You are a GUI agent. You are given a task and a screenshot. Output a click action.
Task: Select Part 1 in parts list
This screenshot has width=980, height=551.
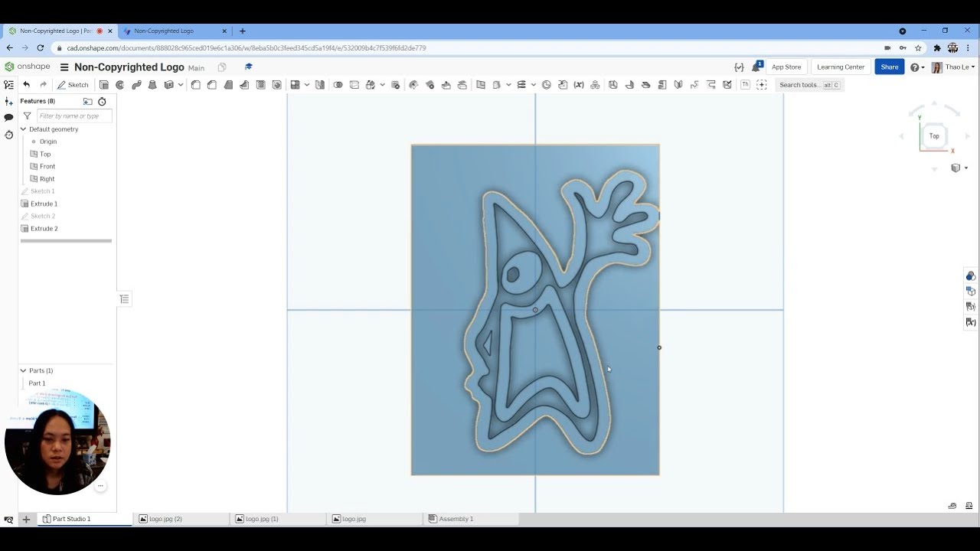[37, 383]
